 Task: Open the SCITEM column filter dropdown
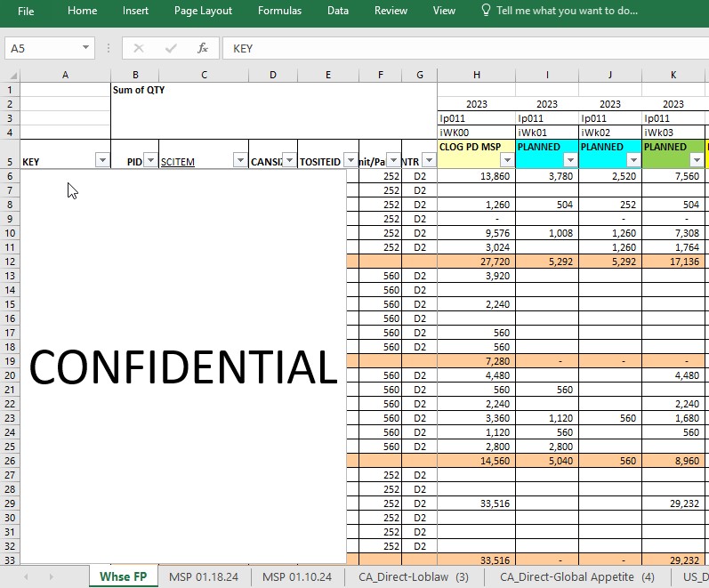point(240,160)
